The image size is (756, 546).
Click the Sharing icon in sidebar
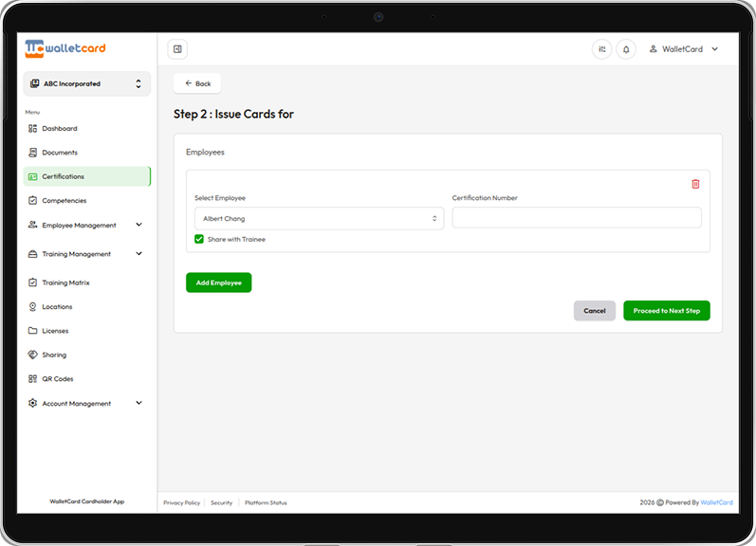click(x=32, y=355)
